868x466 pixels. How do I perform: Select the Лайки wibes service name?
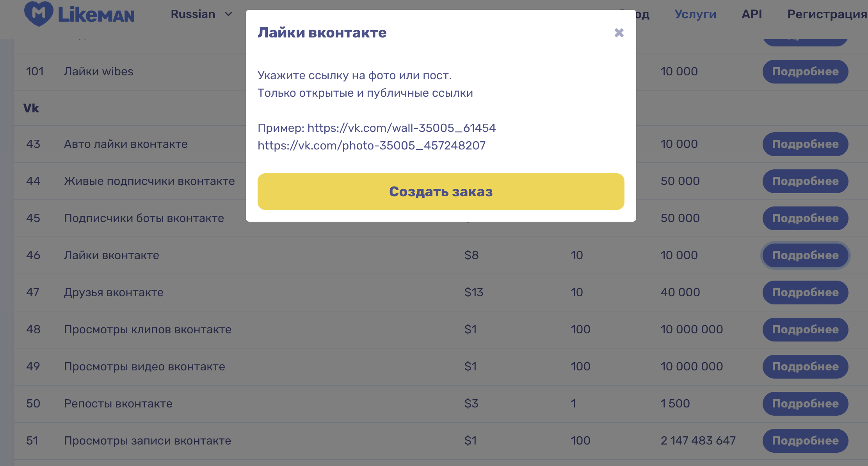click(x=98, y=71)
